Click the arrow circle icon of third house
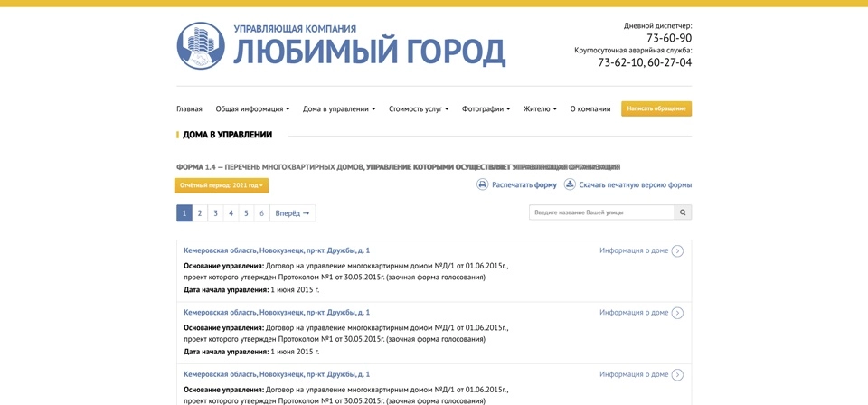 [x=677, y=374]
